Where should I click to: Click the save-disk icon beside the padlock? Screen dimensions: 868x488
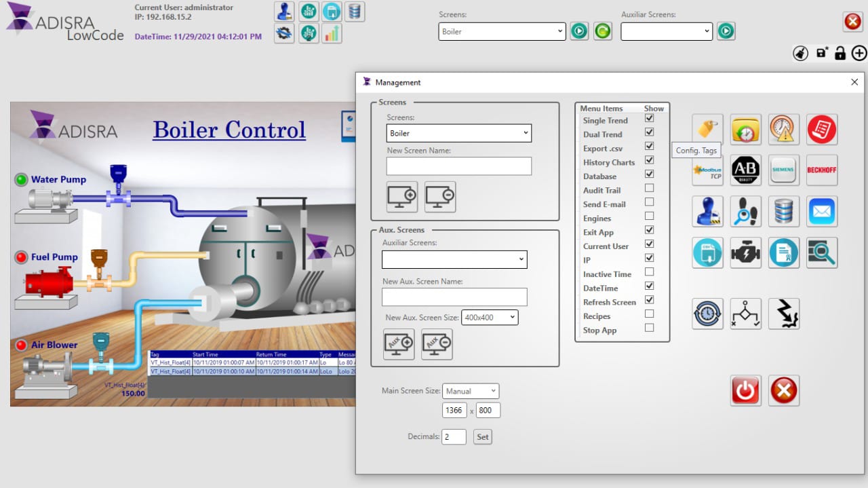(x=822, y=53)
